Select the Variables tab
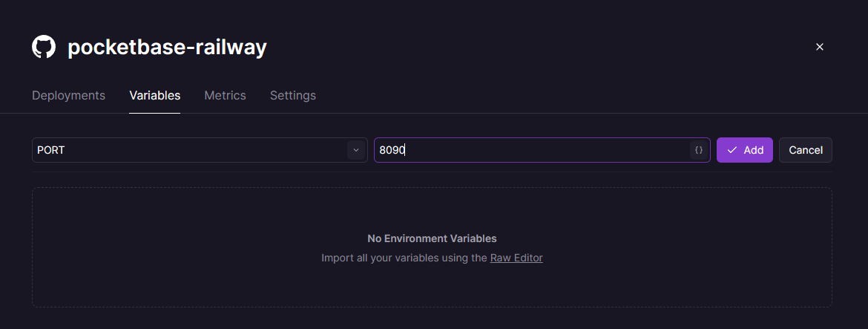The width and height of the screenshot is (868, 329). [x=154, y=95]
